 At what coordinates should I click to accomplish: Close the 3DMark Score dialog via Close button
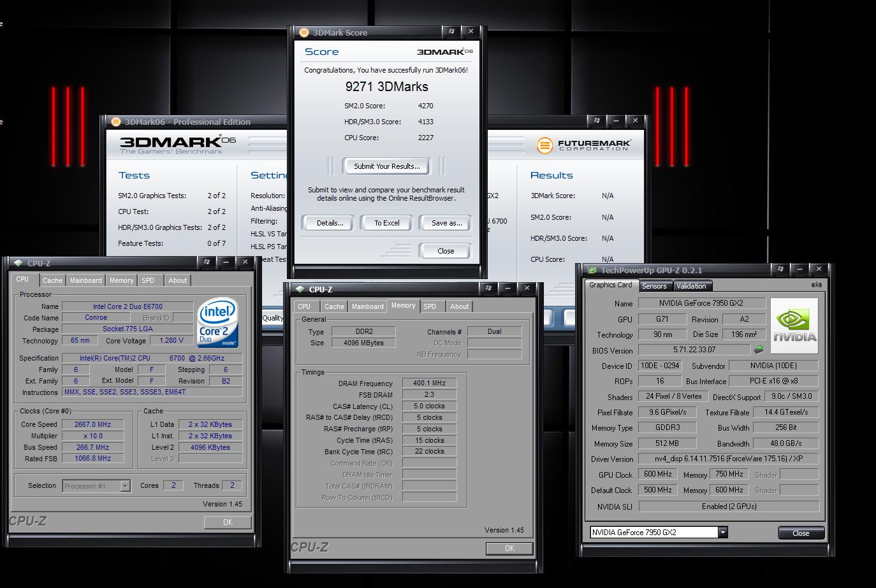click(446, 251)
